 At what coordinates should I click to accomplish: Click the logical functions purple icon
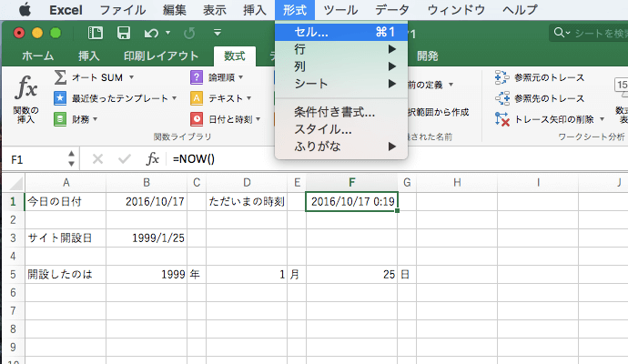[197, 77]
